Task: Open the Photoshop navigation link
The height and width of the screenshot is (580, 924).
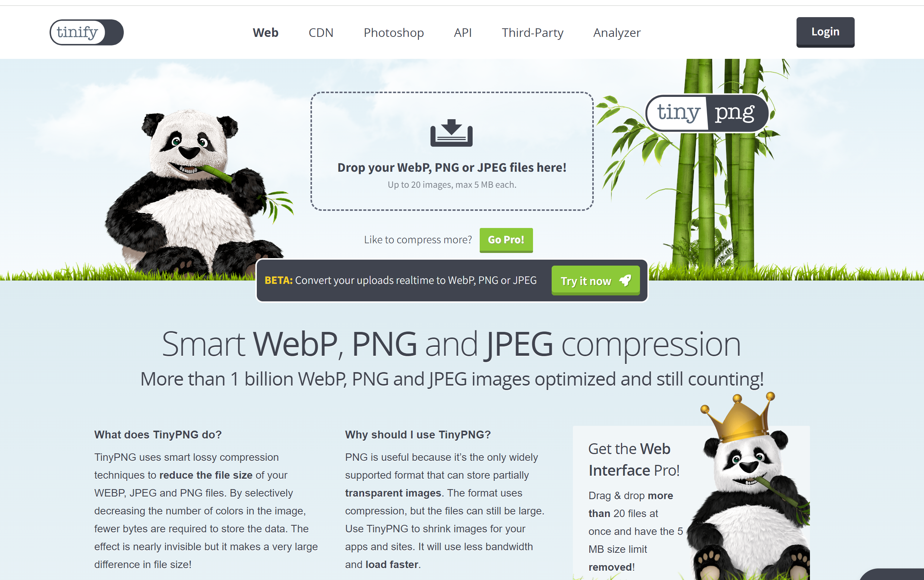Action: 394,33
